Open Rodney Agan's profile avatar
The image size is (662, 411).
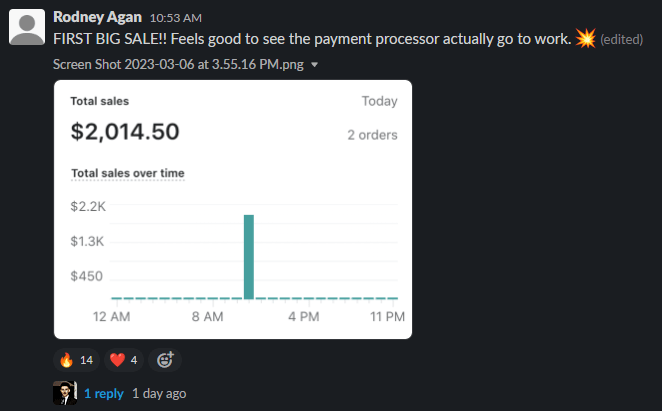coord(27,27)
